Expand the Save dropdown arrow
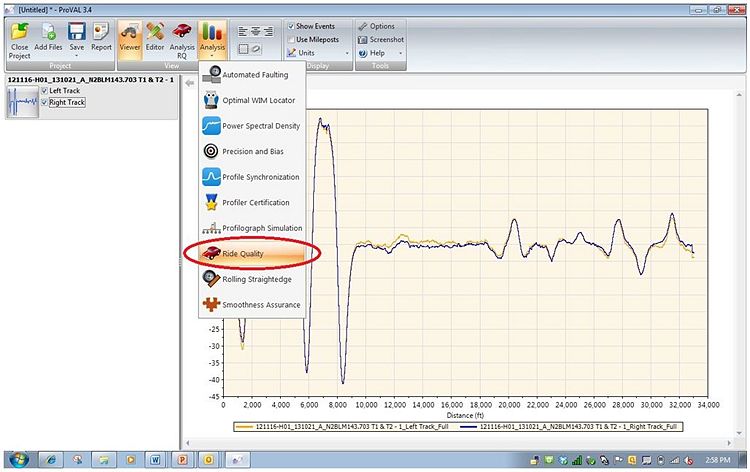Viewport: 750px width, 472px height. tap(77, 55)
